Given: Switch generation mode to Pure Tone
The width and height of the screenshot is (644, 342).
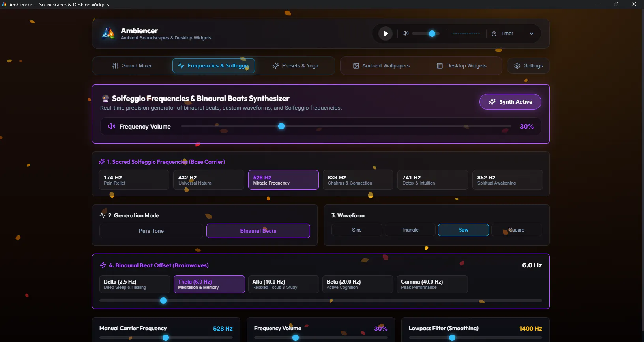Looking at the screenshot, I should [x=151, y=231].
